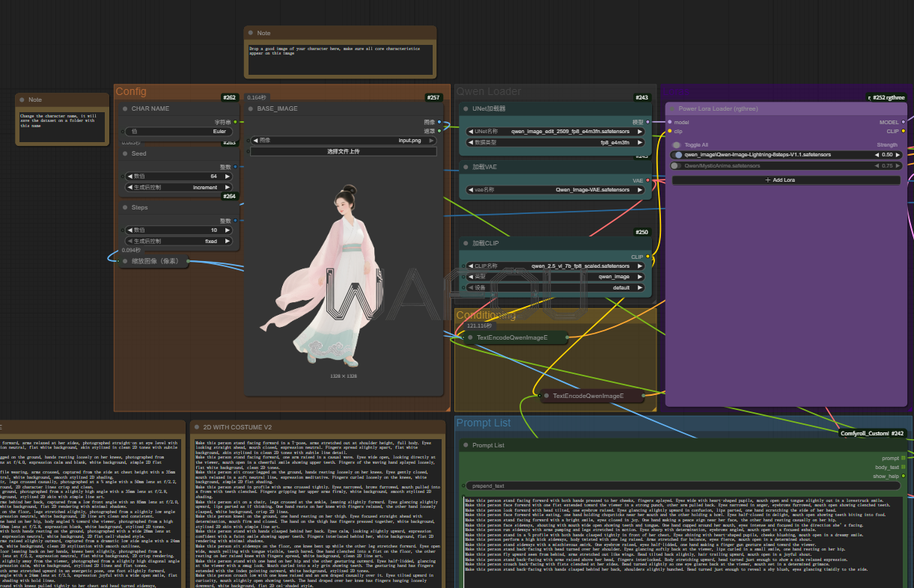Switch the Toggle All LoRA switch
914x588 pixels.
pyautogui.click(x=676, y=145)
